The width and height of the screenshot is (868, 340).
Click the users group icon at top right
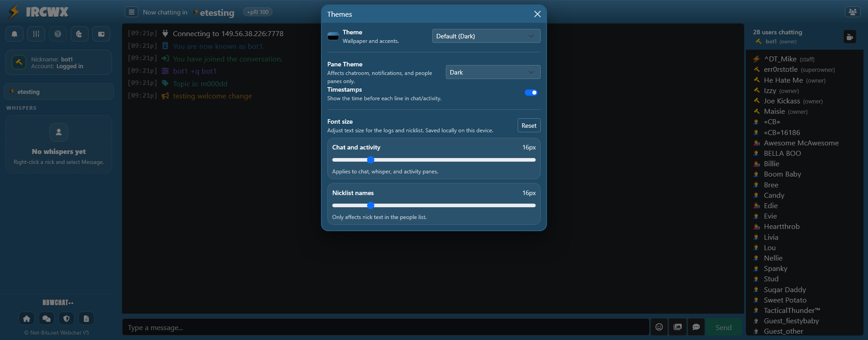[852, 12]
